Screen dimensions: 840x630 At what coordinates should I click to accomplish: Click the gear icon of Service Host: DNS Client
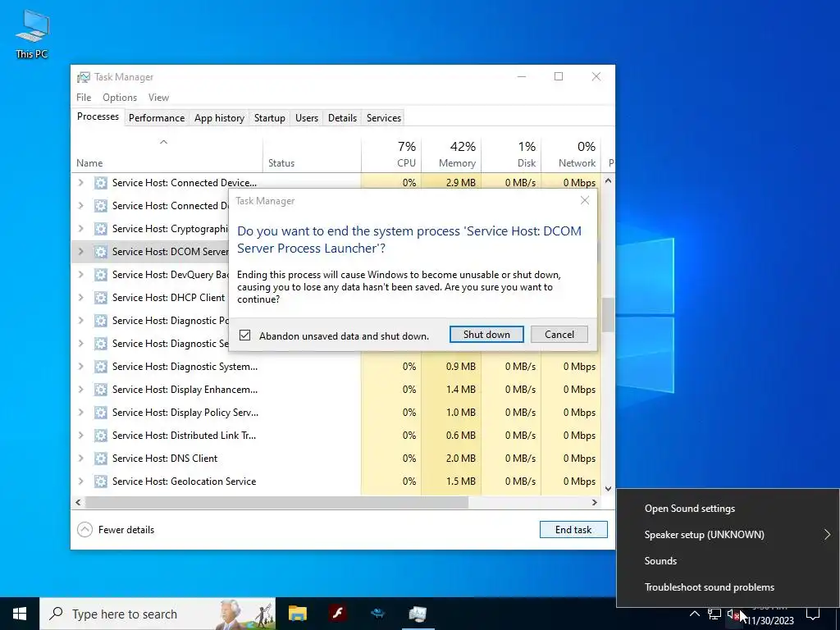pyautogui.click(x=100, y=459)
